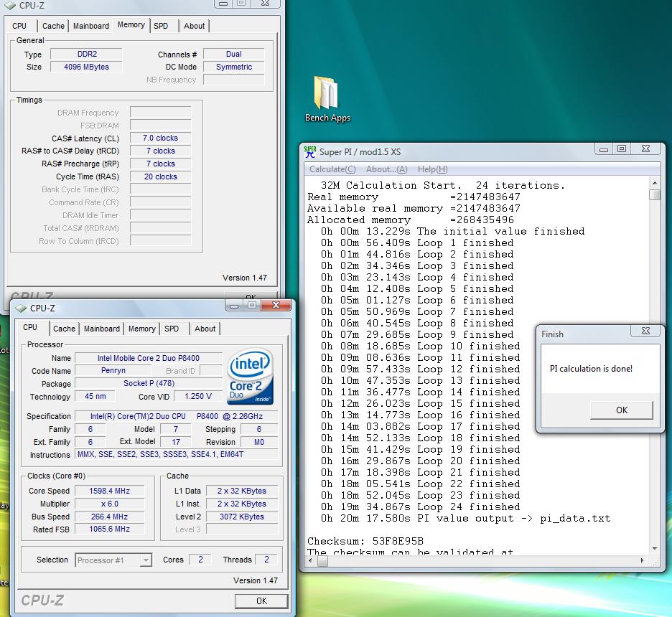Click the CAS# Latency value 7.0 clocks
Screen dimensions: 672x617
160,138
